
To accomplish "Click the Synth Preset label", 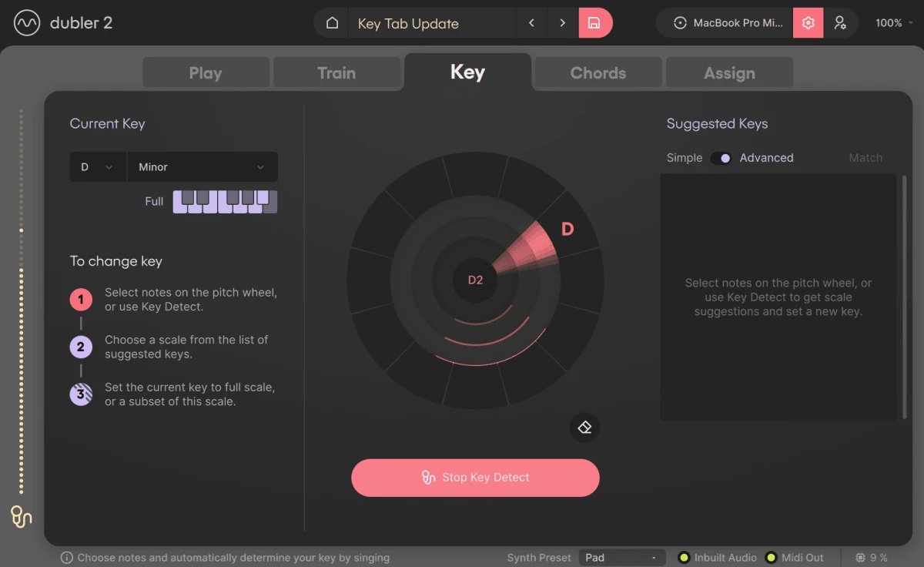I will tap(539, 558).
